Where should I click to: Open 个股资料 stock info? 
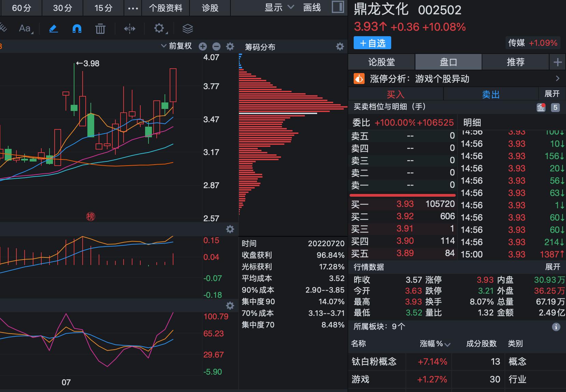[166, 8]
